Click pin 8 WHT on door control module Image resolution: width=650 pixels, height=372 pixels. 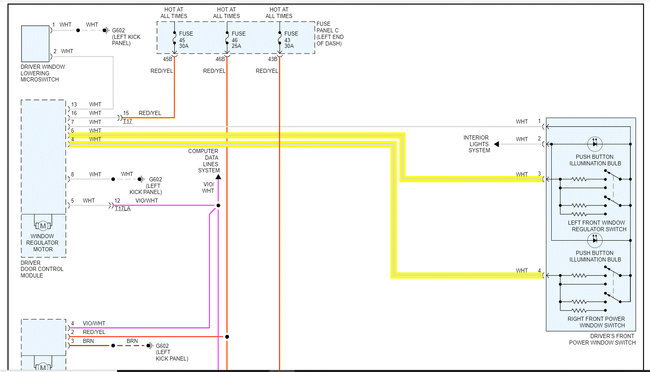pos(86,175)
